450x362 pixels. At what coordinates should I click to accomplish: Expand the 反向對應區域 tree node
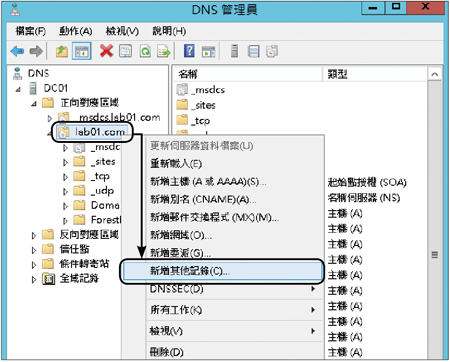click(34, 235)
